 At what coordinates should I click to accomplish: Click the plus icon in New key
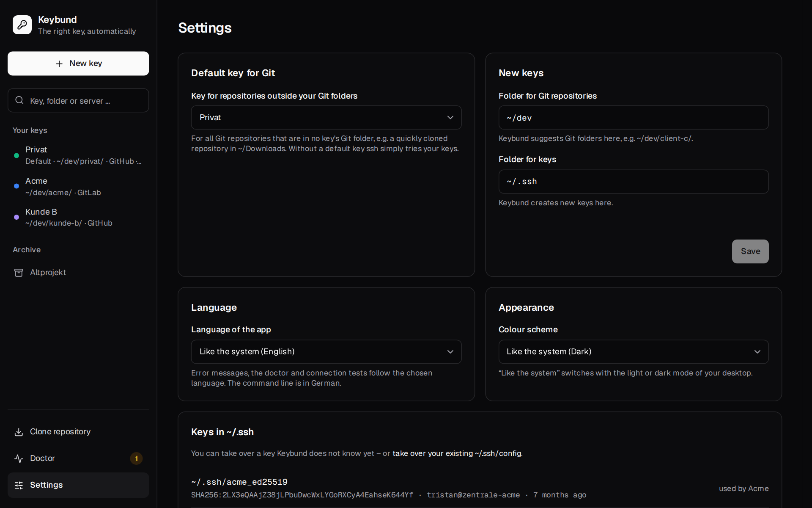click(x=59, y=63)
